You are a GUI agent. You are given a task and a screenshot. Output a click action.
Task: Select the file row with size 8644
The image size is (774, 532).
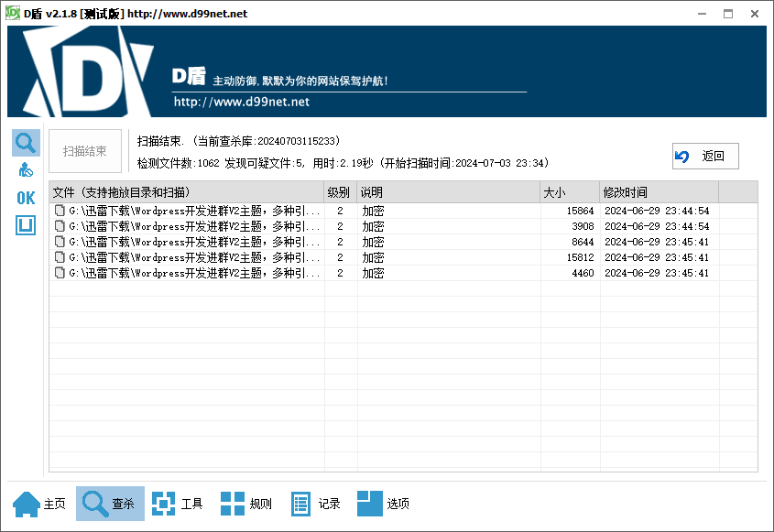tap(403, 242)
